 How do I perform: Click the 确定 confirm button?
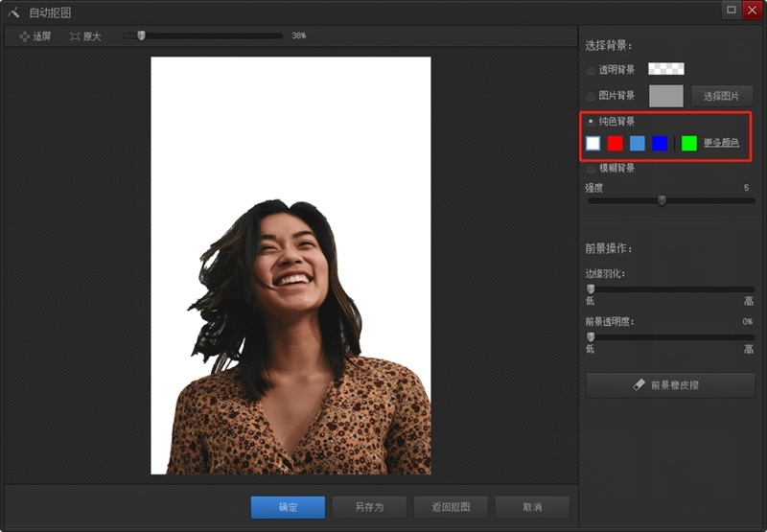click(x=288, y=507)
